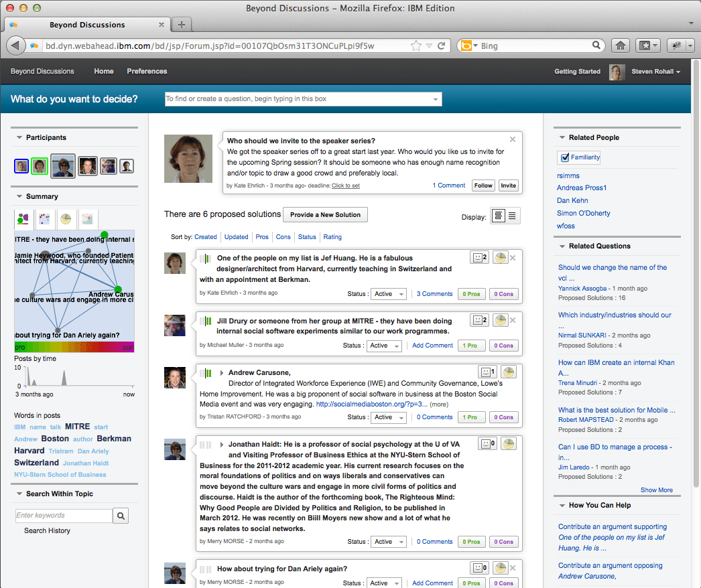
Task: Click the browser back arrow button
Action: click(15, 46)
